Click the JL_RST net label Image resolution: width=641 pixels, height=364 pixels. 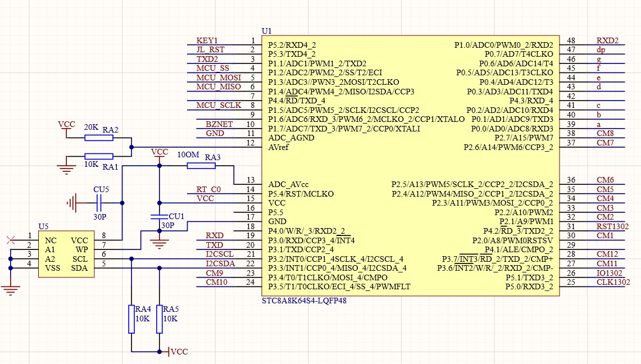coord(211,49)
